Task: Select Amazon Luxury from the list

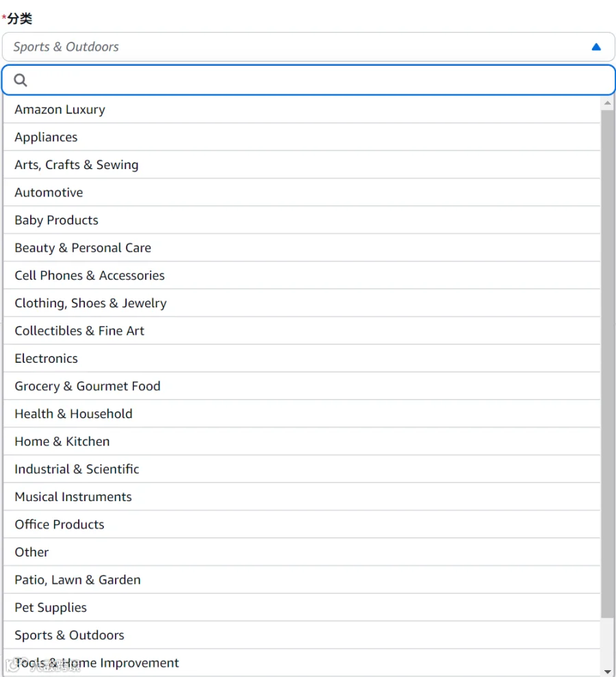Action: pyautogui.click(x=302, y=110)
